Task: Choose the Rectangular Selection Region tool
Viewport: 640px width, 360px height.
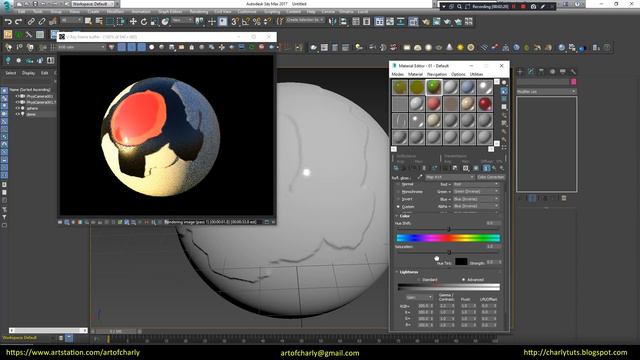Action: tap(110, 21)
